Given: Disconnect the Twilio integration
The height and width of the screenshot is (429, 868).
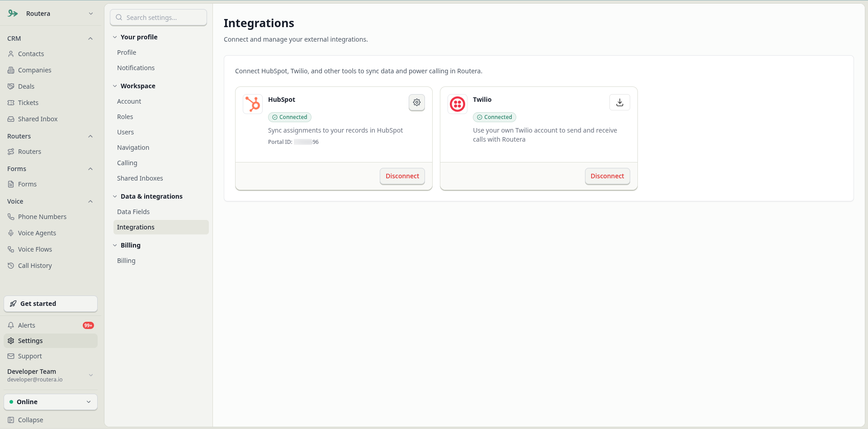Looking at the screenshot, I should coord(607,176).
